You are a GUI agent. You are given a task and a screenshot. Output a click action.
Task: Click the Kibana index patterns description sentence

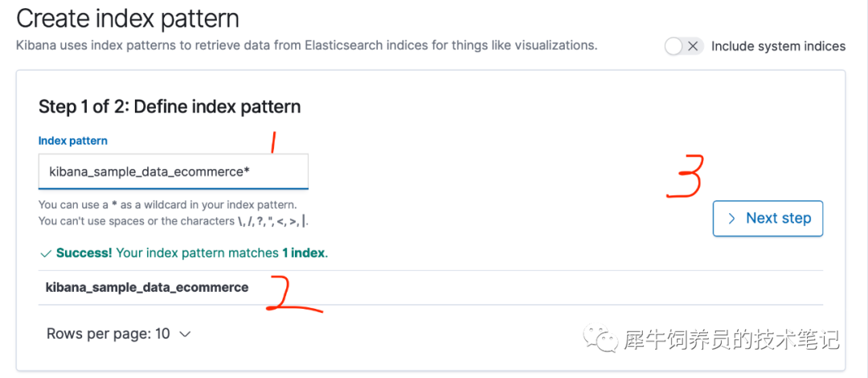(x=306, y=45)
